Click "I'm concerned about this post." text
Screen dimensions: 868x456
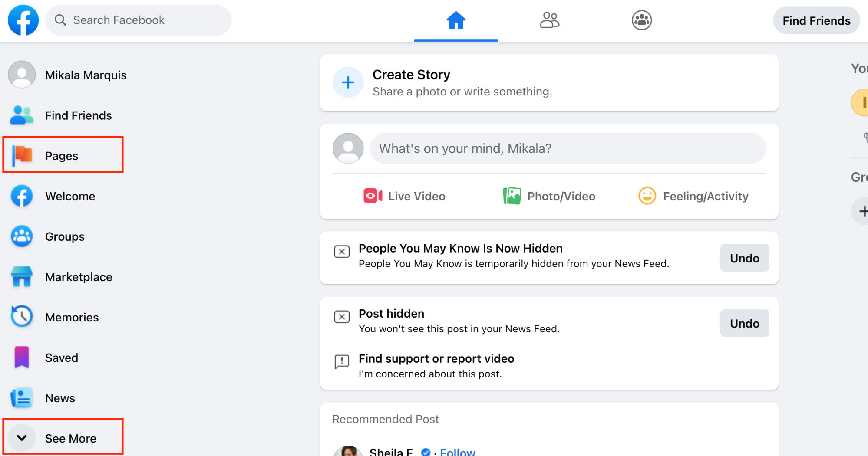click(430, 374)
